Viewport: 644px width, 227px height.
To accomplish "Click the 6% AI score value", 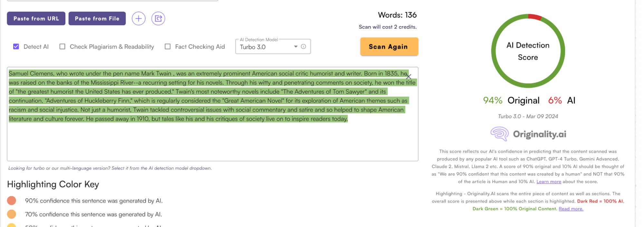I will click(555, 100).
